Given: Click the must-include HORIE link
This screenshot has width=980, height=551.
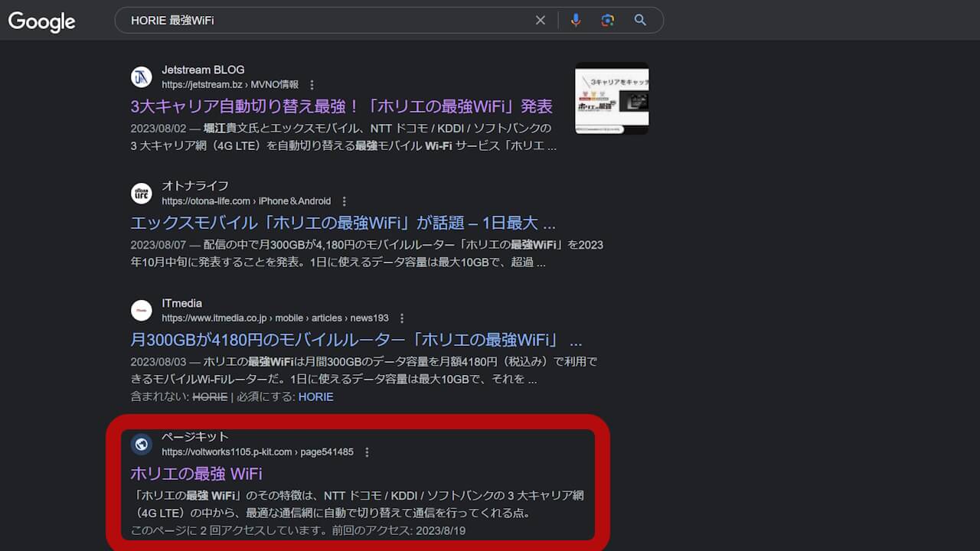Looking at the screenshot, I should click(x=315, y=396).
